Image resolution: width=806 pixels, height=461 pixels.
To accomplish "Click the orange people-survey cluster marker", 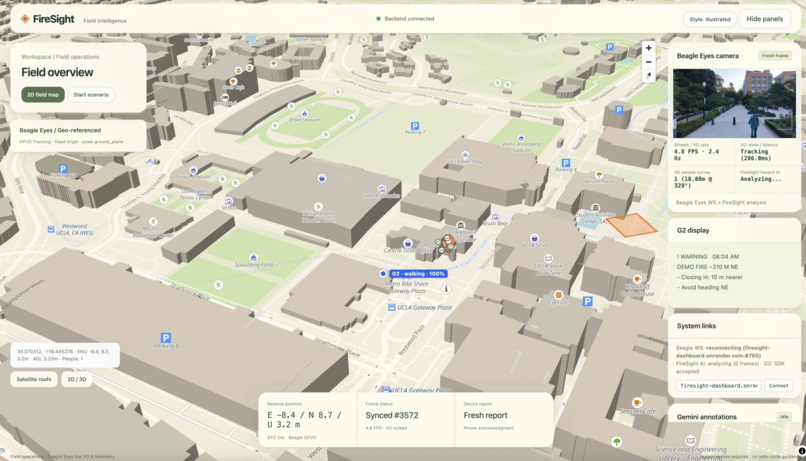I will [x=447, y=241].
